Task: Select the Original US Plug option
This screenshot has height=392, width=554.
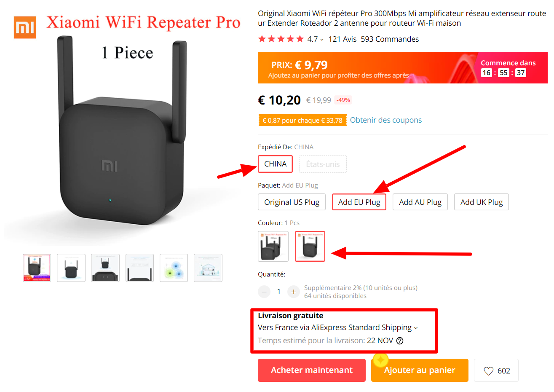Action: (x=292, y=202)
